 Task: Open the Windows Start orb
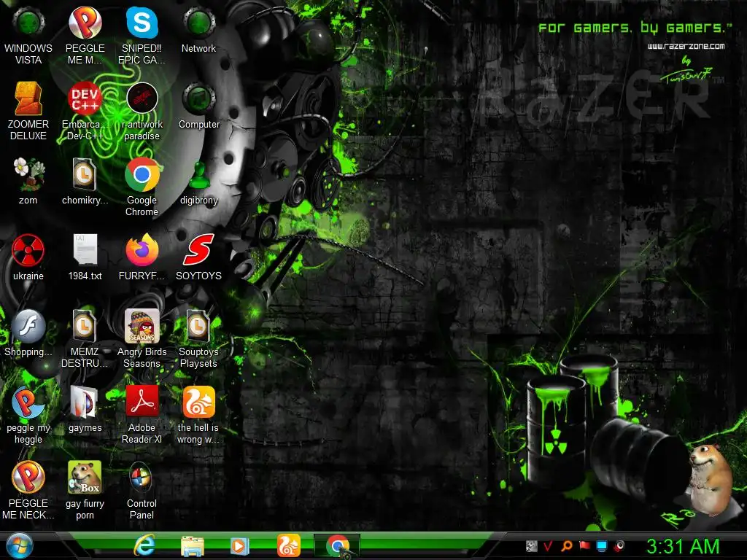point(20,546)
